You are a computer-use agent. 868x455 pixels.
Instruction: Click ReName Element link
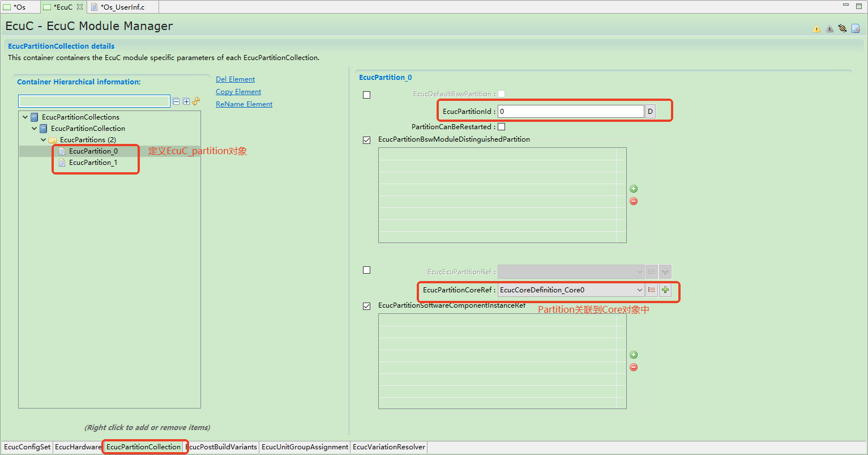[244, 104]
